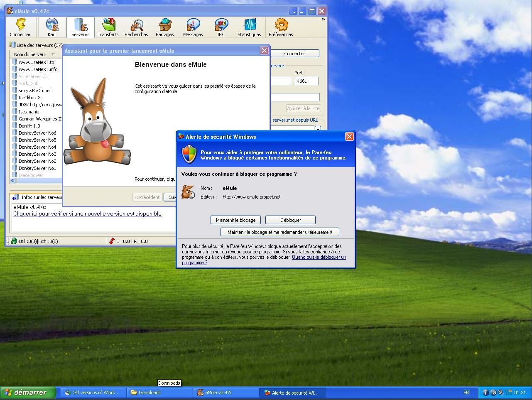532x400 pixels.
Task: Click the Maintenir le blocage button
Action: click(x=235, y=220)
